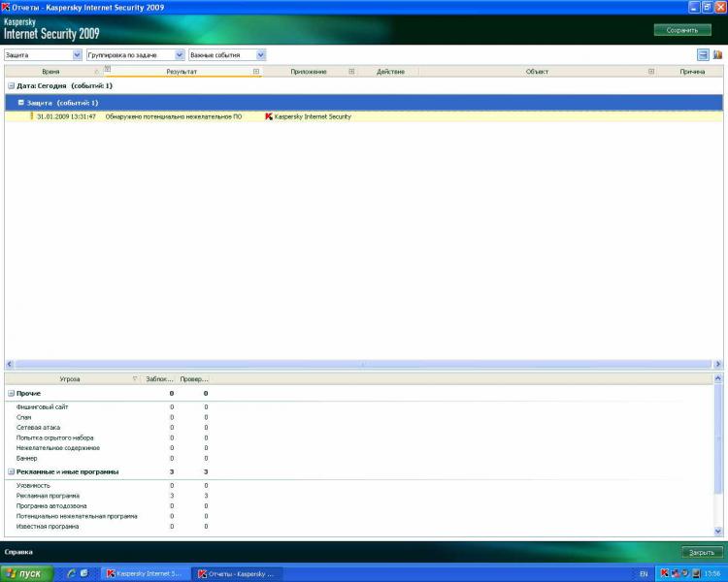Image resolution: width=728 pixels, height=582 pixels.
Task: Open the Важные события filter dropdown
Action: tap(227, 54)
